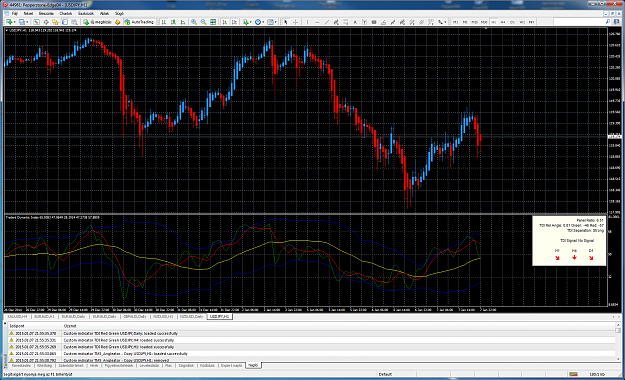This screenshot has width=625, height=380.
Task: Select the MN timeframe button
Action: click(x=531, y=22)
